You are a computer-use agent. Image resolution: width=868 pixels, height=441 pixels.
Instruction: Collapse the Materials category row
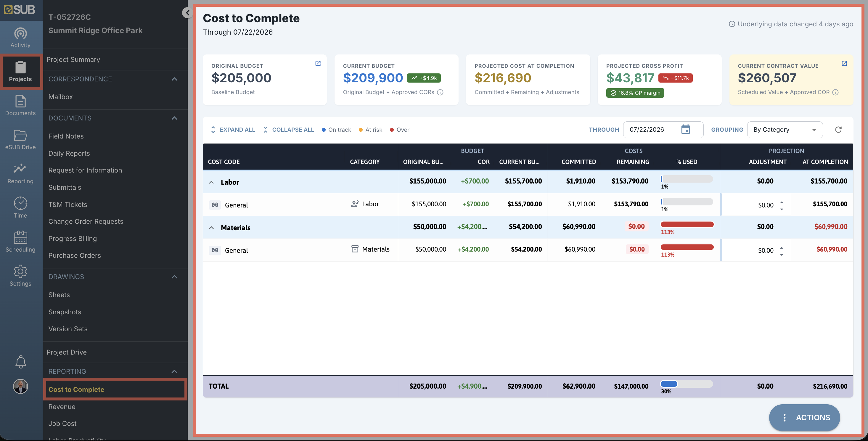click(211, 228)
